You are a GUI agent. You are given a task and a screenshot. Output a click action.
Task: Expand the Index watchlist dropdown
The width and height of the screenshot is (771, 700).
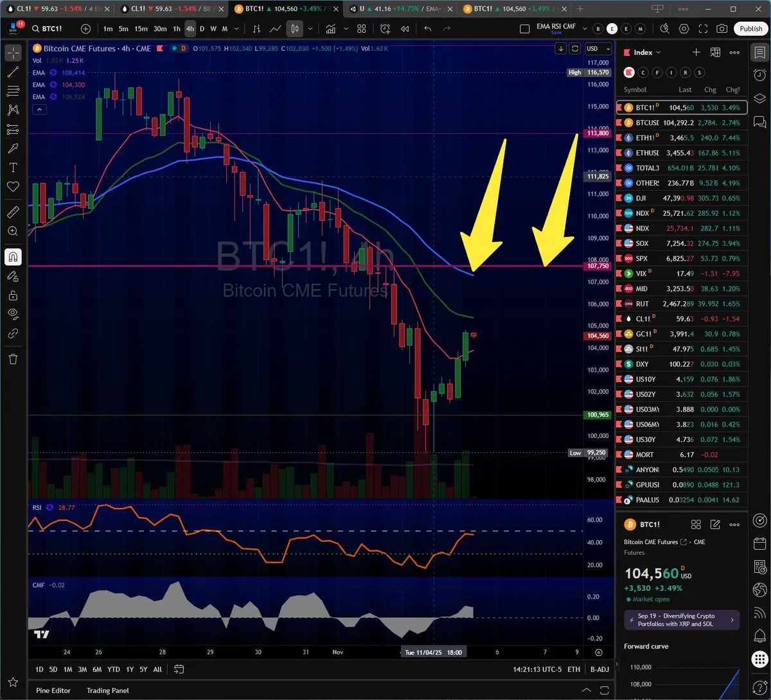pos(647,53)
